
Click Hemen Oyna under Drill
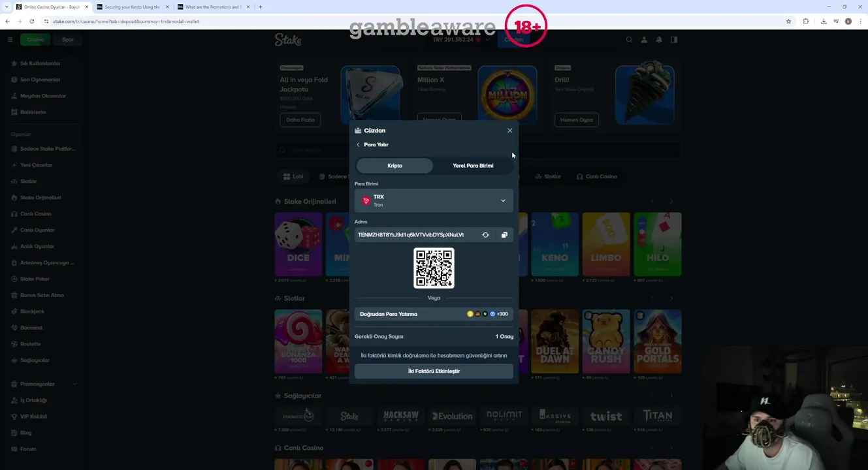(x=577, y=120)
